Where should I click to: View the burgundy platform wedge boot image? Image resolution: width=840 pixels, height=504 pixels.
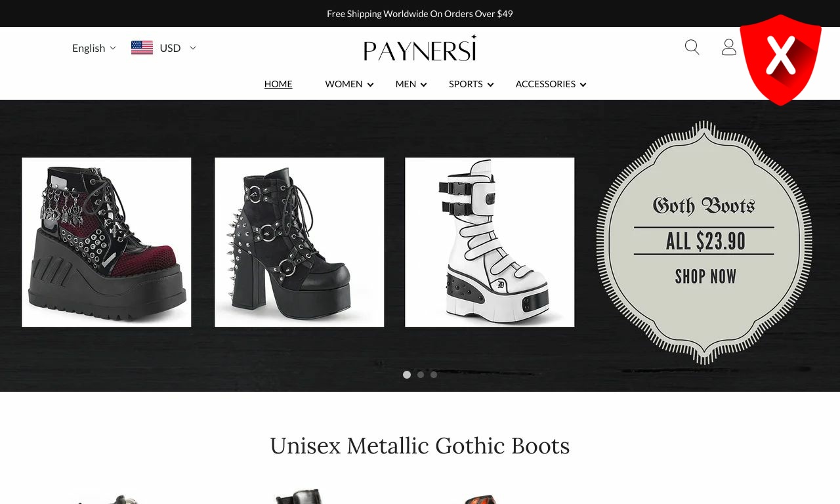click(x=106, y=242)
